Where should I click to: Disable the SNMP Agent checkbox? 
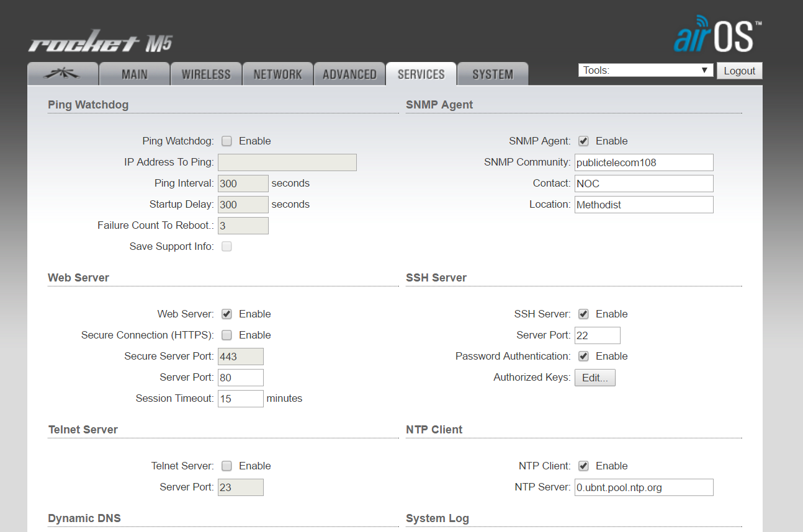tap(583, 141)
